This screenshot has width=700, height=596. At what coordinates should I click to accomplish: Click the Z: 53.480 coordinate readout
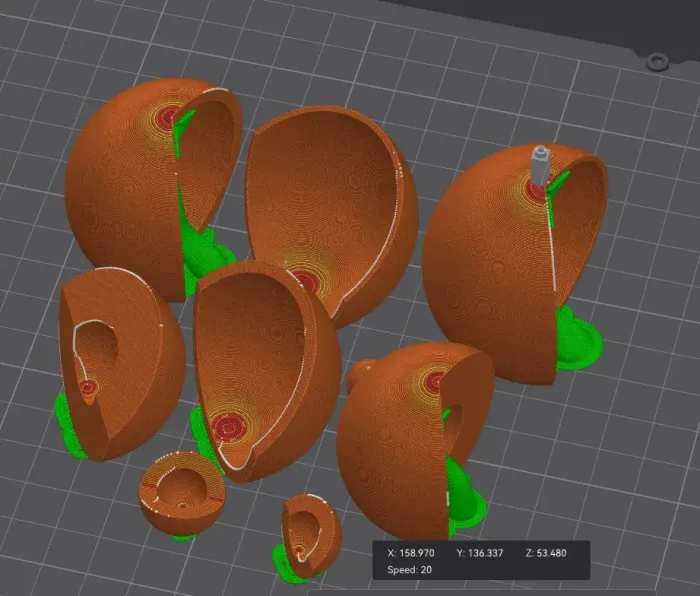point(546,553)
